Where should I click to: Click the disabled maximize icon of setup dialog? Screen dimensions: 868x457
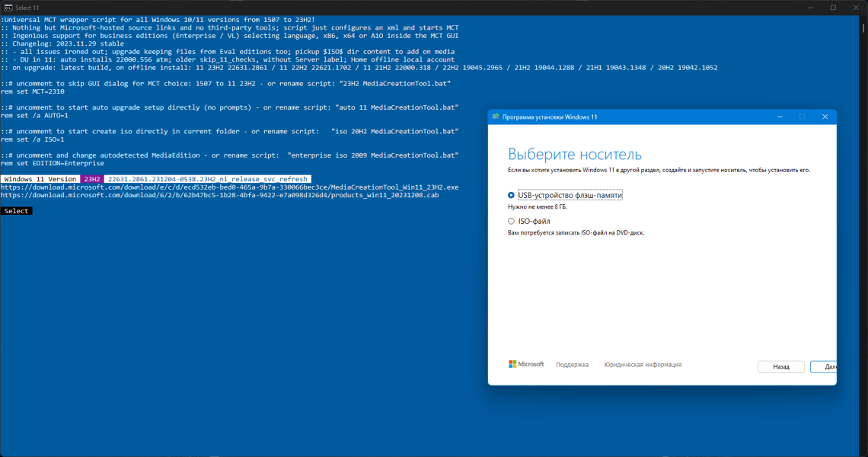coord(802,117)
